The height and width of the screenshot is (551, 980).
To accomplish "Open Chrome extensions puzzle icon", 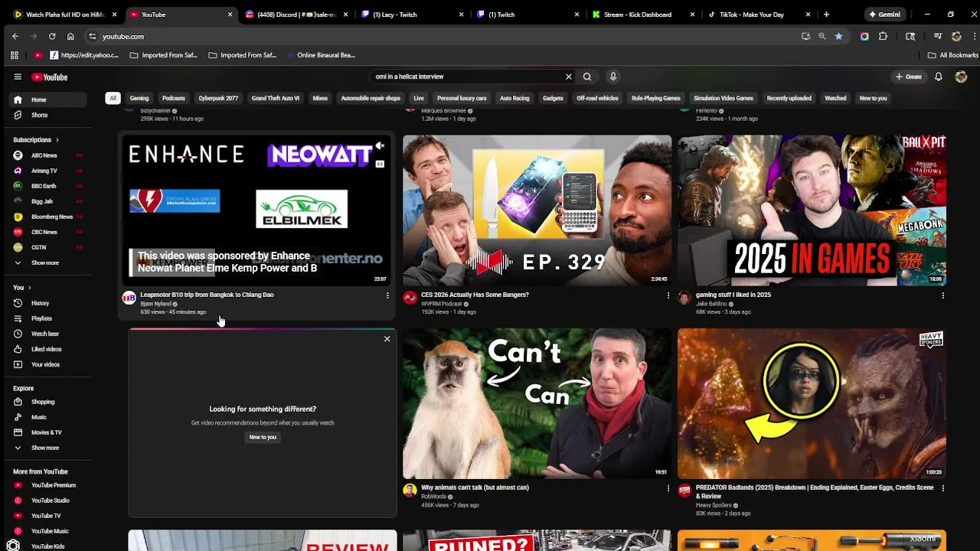I will pyautogui.click(x=883, y=36).
